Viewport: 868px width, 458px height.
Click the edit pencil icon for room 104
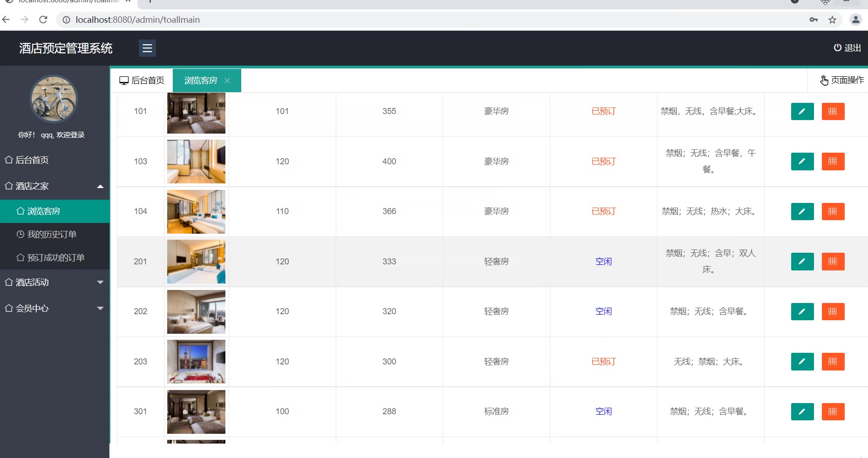802,211
